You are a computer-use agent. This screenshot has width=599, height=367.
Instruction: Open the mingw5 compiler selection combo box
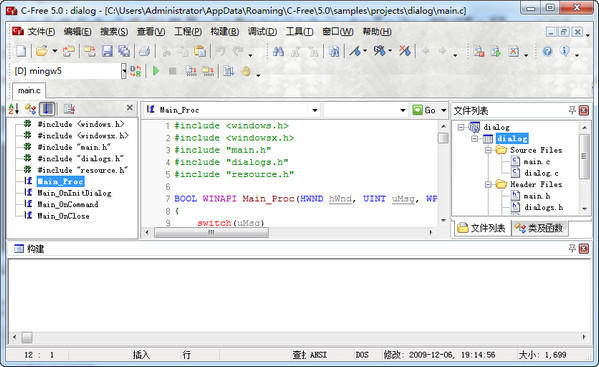[69, 71]
